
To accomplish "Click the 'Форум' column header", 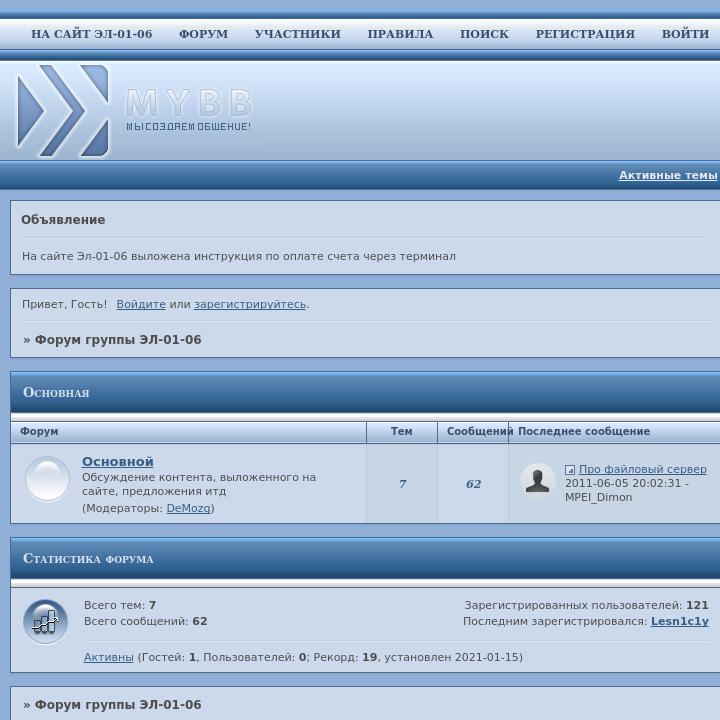I will (x=39, y=431).
